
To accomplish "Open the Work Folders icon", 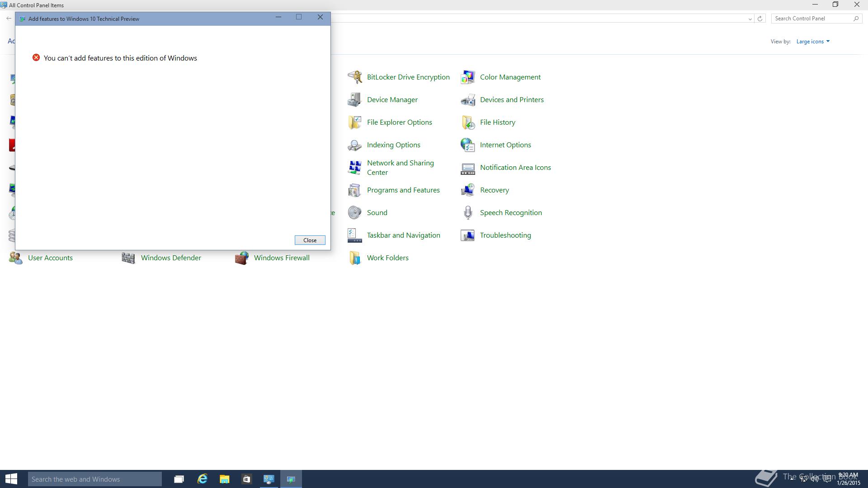I will coord(355,258).
